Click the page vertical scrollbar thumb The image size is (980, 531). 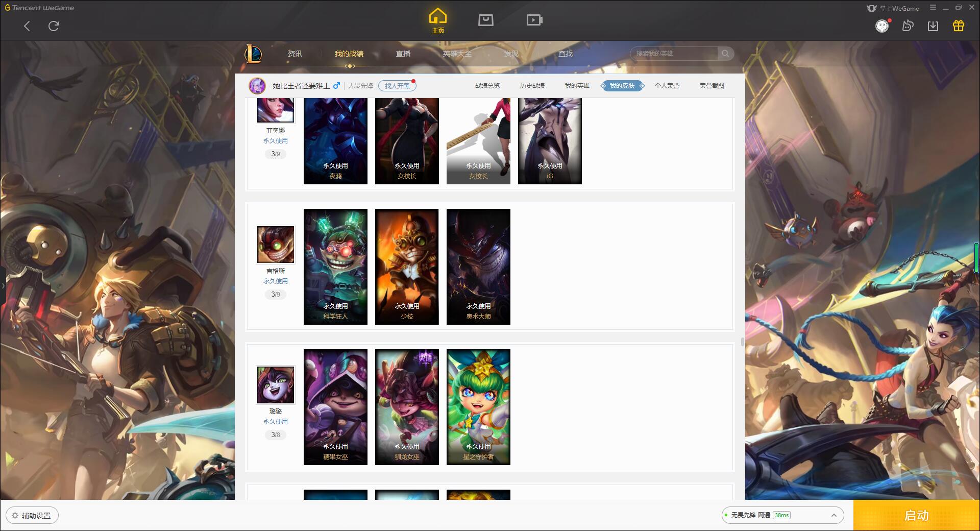pyautogui.click(x=742, y=341)
